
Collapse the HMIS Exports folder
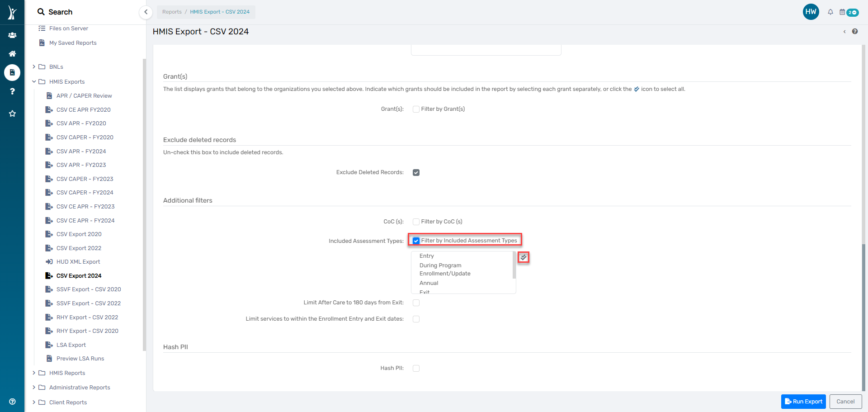[x=34, y=81]
